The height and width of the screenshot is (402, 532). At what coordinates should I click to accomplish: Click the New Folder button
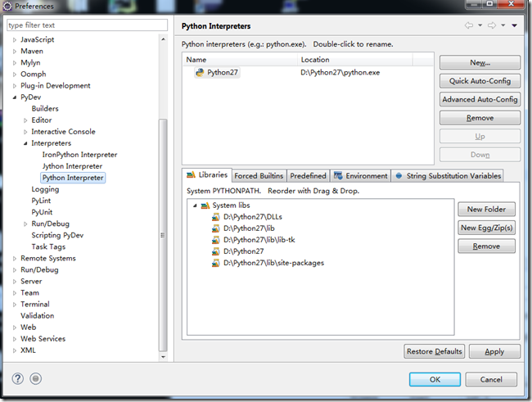click(x=486, y=209)
